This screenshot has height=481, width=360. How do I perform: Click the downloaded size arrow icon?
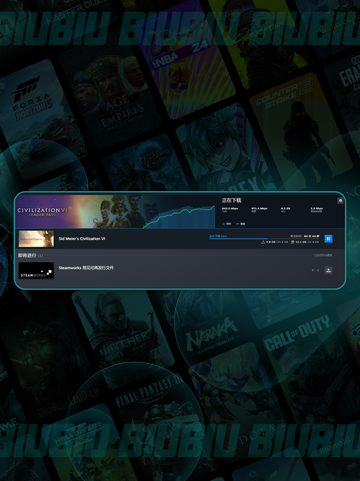click(263, 242)
